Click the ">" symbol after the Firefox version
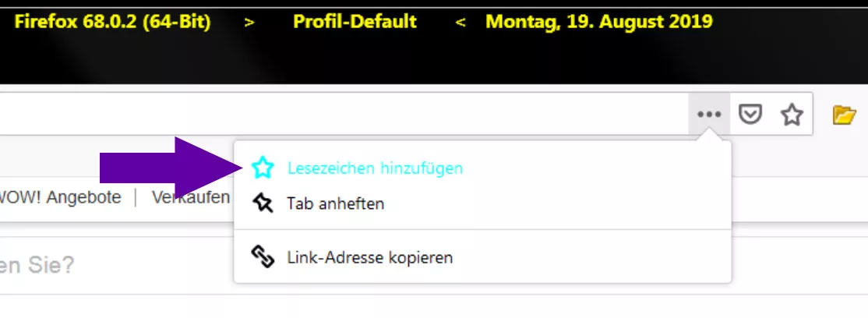 pyautogui.click(x=249, y=23)
